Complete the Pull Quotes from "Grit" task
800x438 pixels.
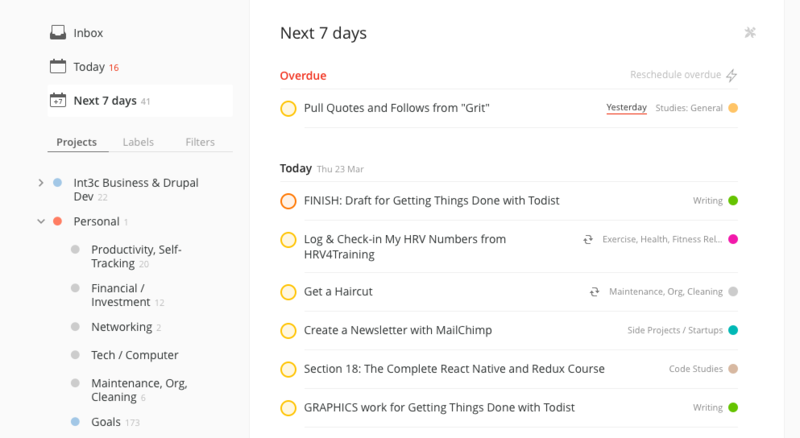coord(288,108)
